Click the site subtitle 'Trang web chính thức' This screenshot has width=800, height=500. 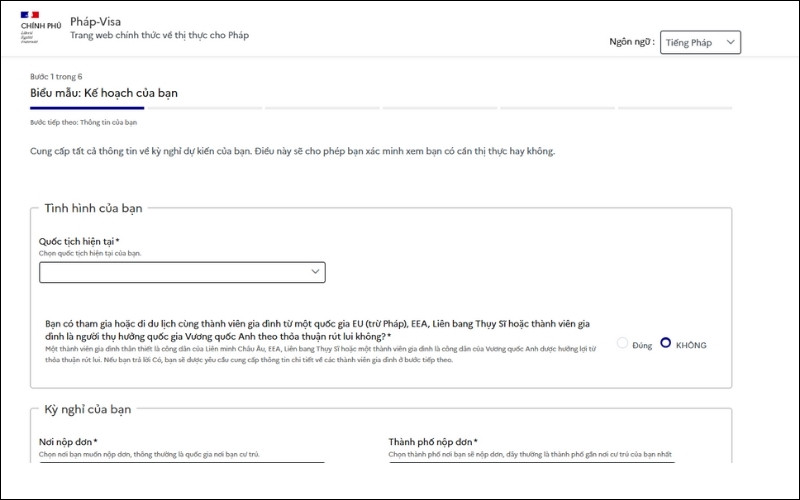(159, 35)
